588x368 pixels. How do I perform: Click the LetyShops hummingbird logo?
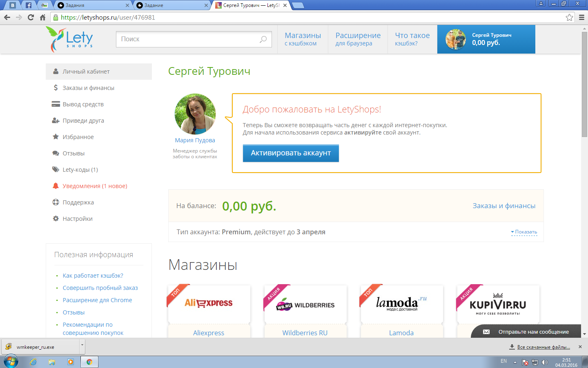69,39
